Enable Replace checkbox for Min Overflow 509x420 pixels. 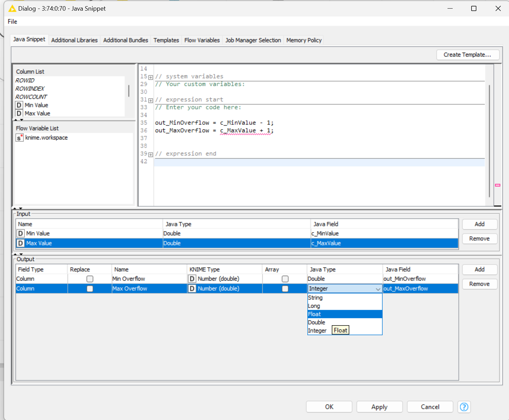(x=90, y=279)
